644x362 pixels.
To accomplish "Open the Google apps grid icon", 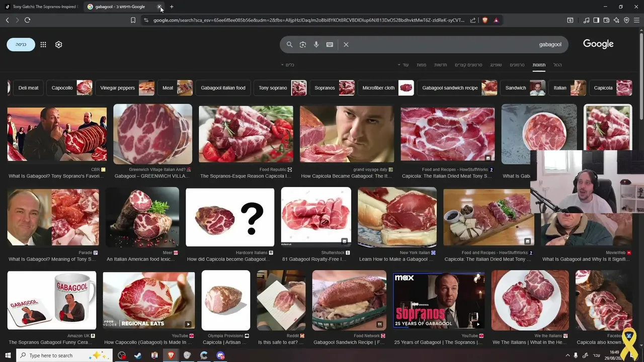I will (43, 44).
